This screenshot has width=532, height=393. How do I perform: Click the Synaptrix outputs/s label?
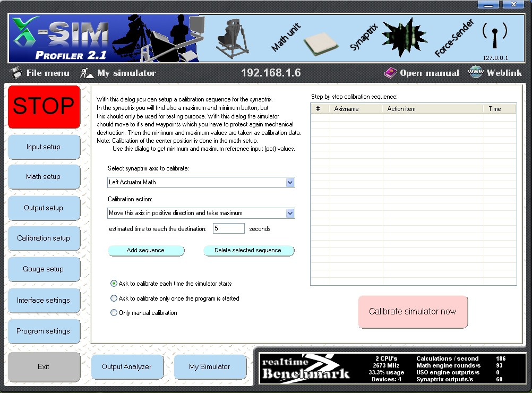click(445, 379)
